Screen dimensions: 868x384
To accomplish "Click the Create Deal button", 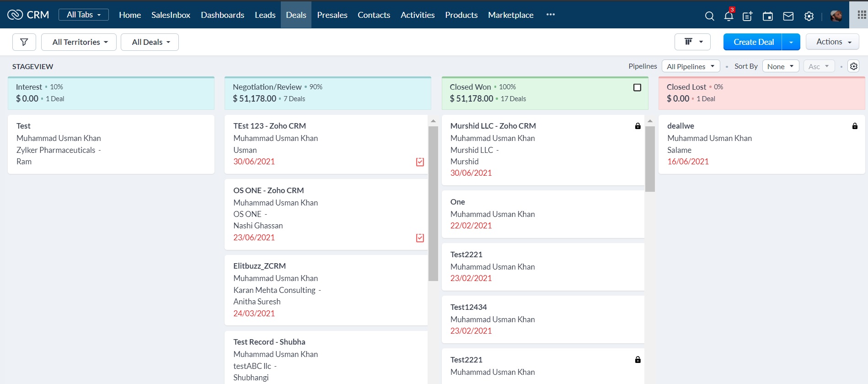I will [x=753, y=42].
